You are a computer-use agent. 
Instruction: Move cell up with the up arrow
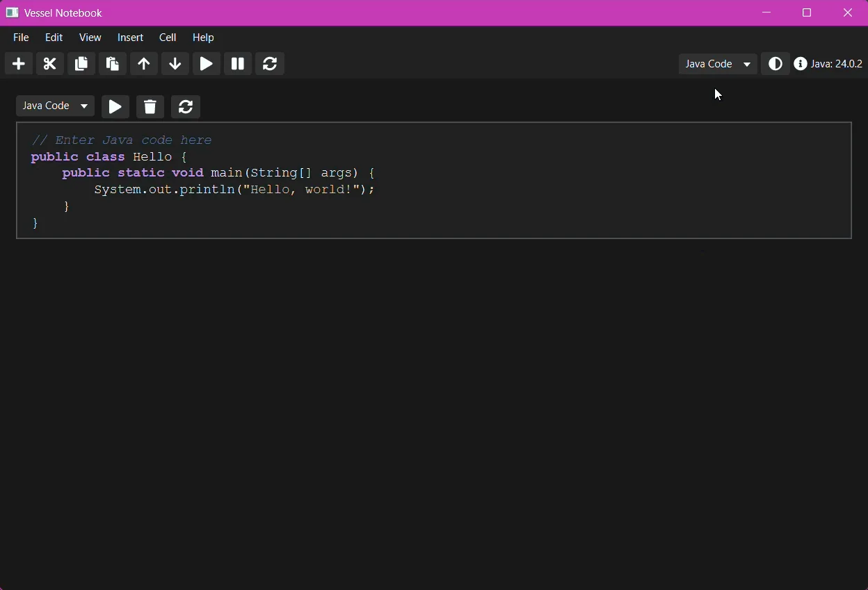tap(144, 64)
